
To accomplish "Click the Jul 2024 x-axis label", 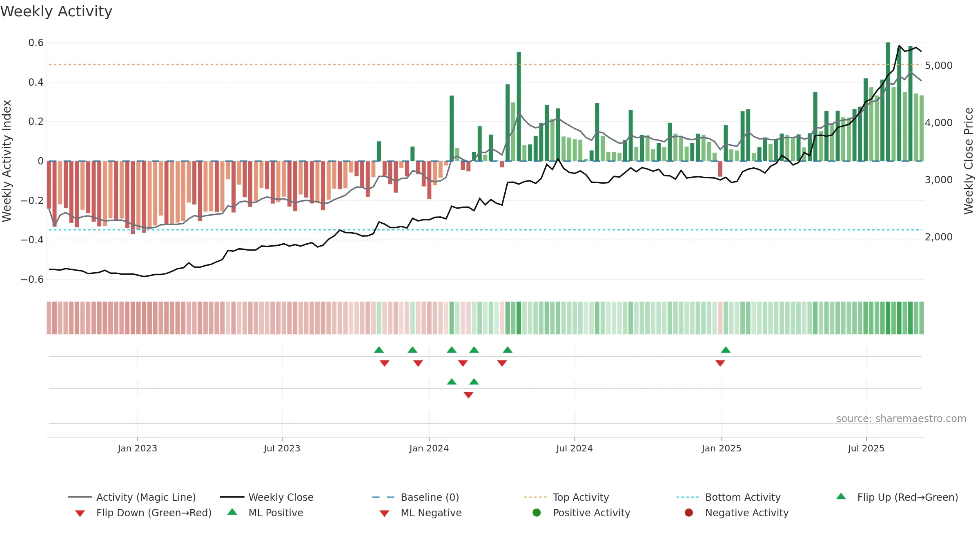I will tap(575, 448).
